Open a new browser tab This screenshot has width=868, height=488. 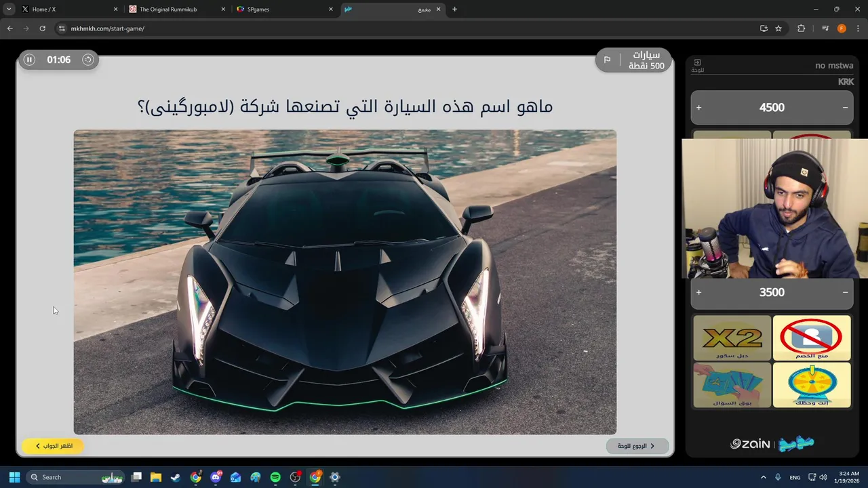coord(454,9)
